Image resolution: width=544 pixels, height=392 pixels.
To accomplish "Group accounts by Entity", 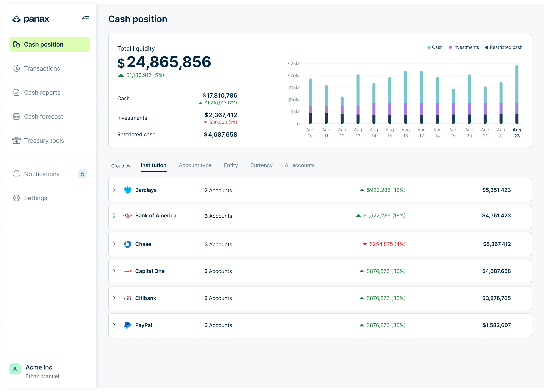I will (x=231, y=165).
